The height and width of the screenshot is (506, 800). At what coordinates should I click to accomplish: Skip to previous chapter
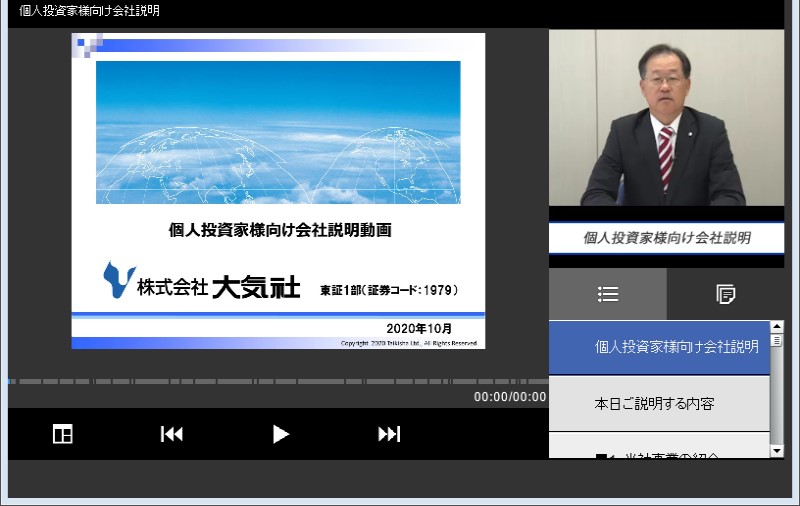coord(171,434)
